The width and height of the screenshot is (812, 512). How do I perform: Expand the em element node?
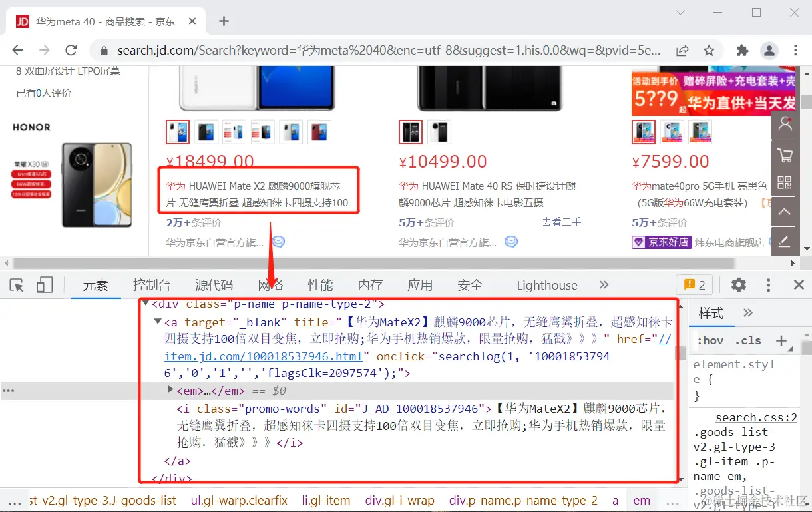[170, 390]
